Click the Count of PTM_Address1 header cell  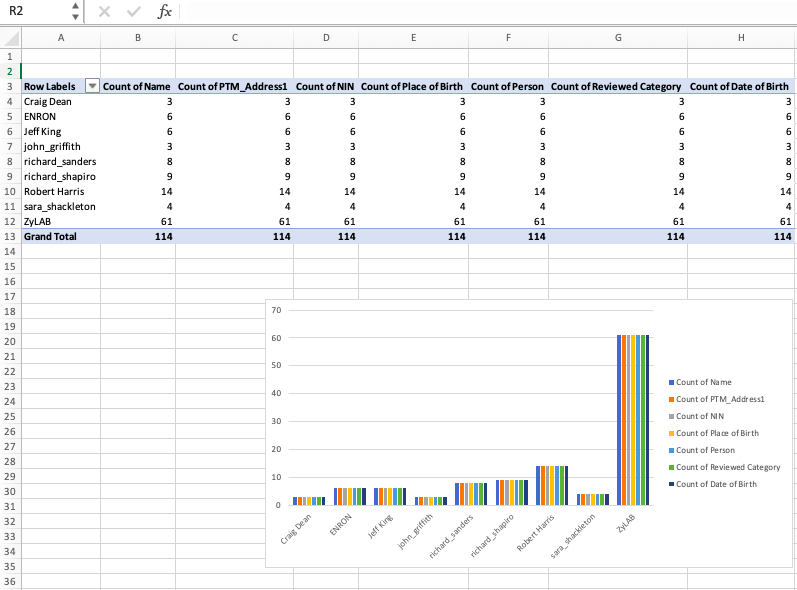point(234,86)
